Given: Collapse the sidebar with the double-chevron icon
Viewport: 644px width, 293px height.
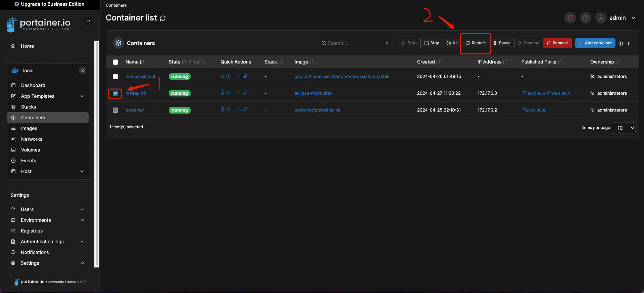Looking at the screenshot, I should coord(89,21).
